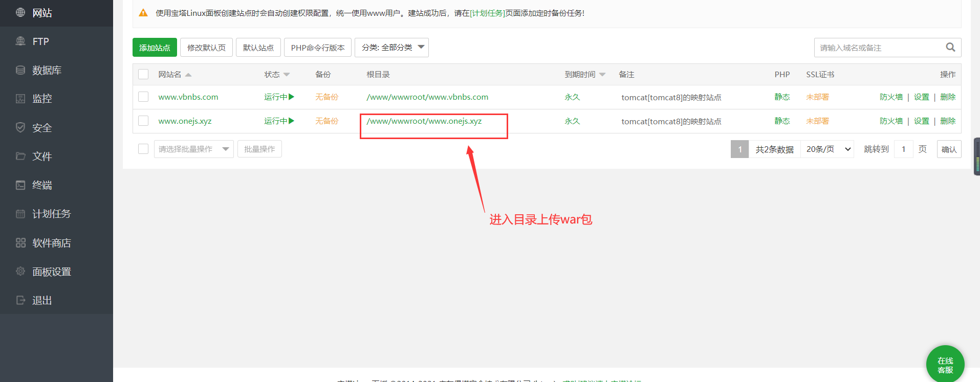Check the box for www.onejs.xyz row
The width and height of the screenshot is (980, 382).
[143, 121]
